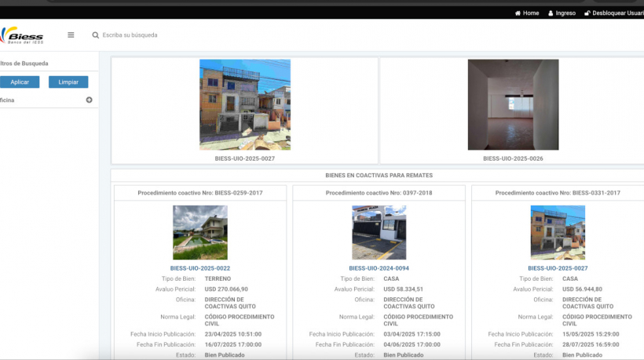Click heading BIENES EN COACTIVAS PARA REMATES
The height and width of the screenshot is (360, 644).
coord(379,176)
